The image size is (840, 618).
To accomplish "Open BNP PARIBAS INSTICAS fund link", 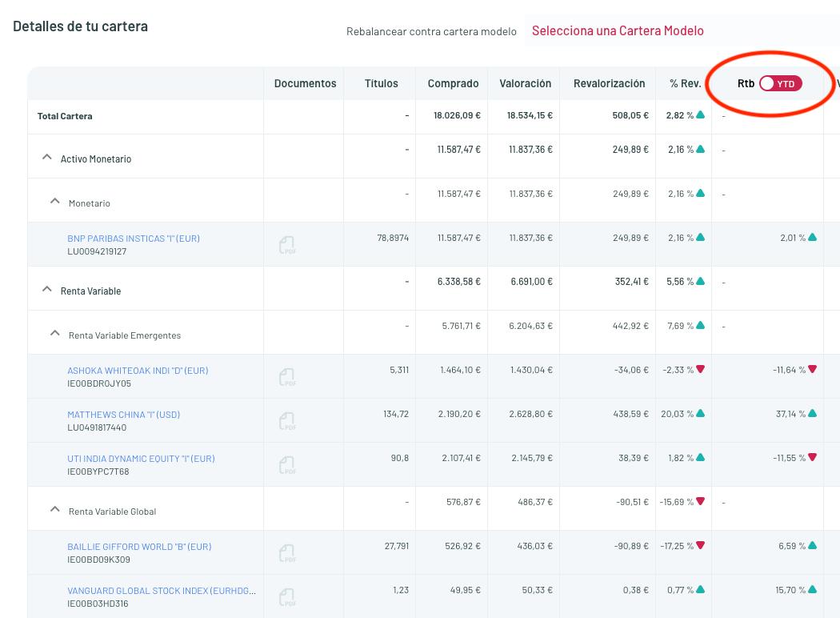I will pyautogui.click(x=134, y=239).
